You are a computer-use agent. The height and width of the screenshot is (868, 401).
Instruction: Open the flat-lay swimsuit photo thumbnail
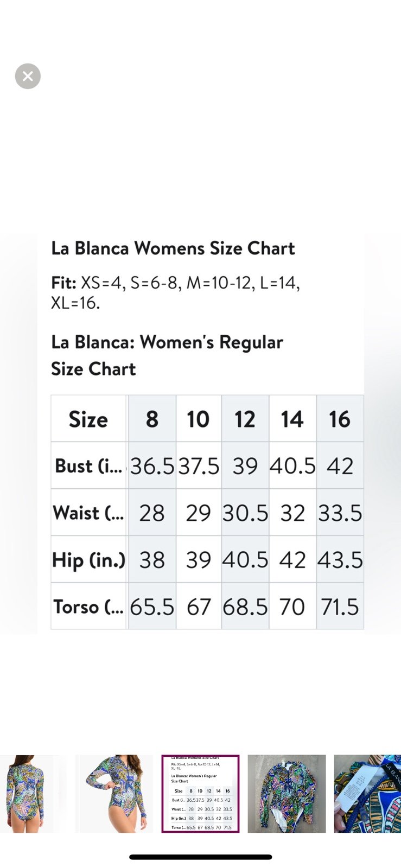287,794
